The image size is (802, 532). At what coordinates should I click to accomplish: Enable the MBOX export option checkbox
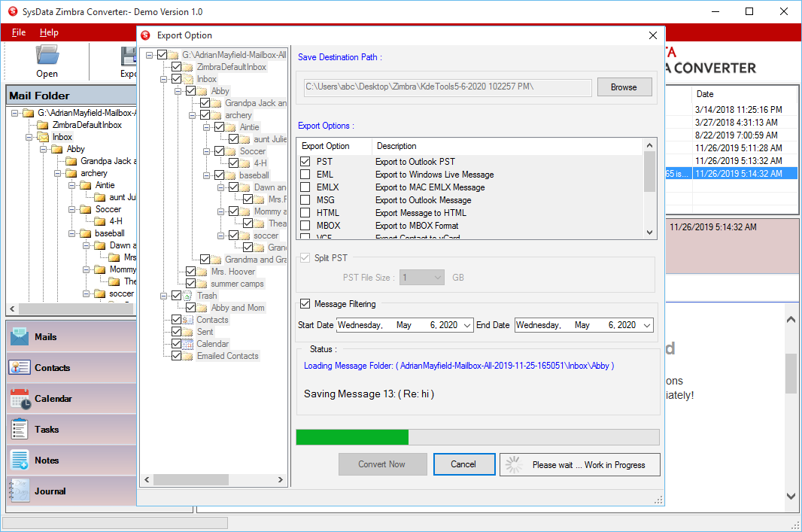click(305, 226)
